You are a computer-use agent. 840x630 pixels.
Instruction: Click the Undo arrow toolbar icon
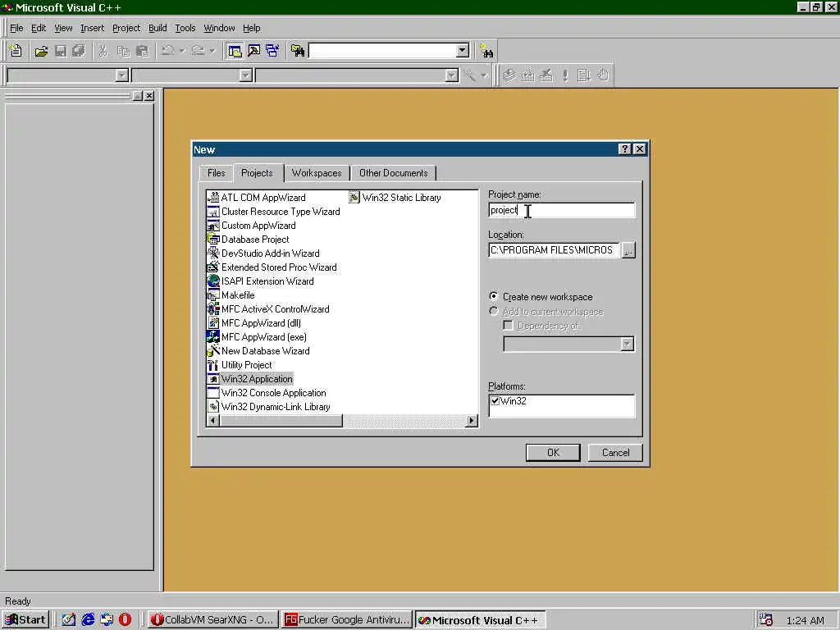[x=167, y=51]
